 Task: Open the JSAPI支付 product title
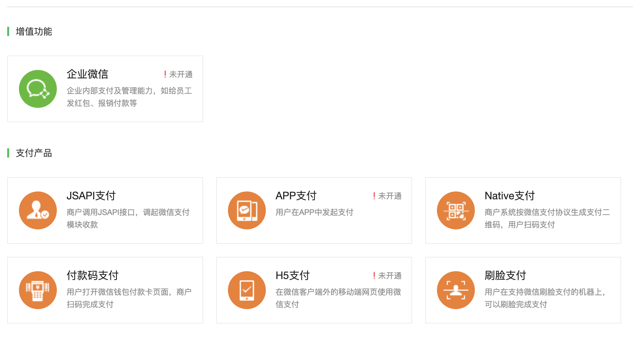(91, 196)
